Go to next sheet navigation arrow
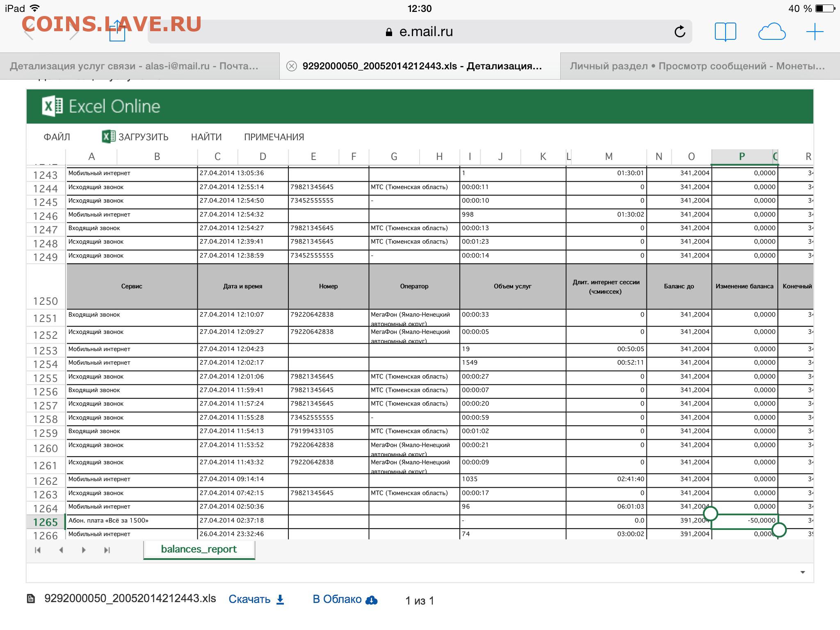This screenshot has height=630, width=840. [x=84, y=550]
